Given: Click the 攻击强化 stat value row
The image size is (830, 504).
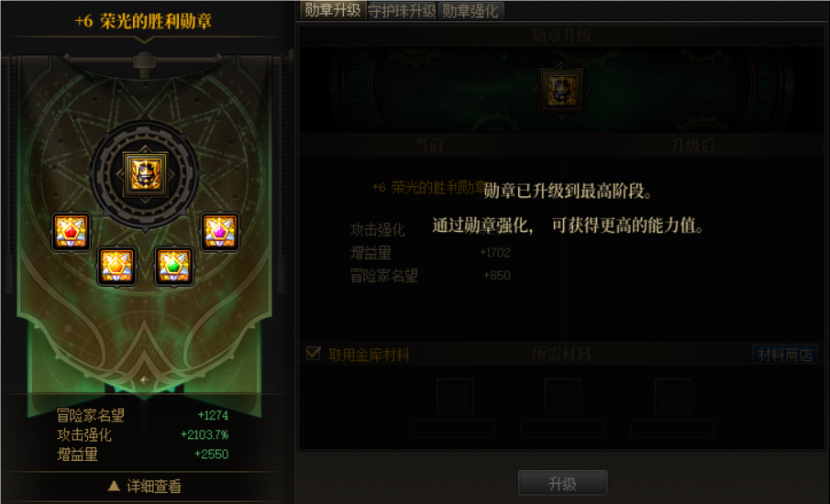Looking at the screenshot, I should [x=142, y=434].
